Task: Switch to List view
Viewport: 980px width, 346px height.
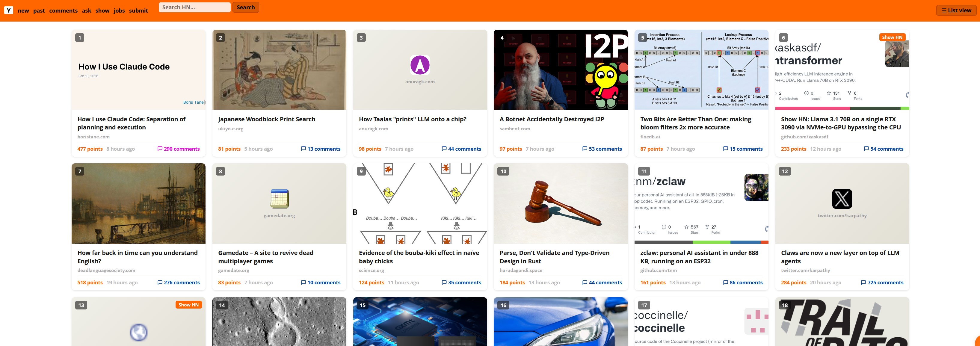Action: pyautogui.click(x=956, y=10)
